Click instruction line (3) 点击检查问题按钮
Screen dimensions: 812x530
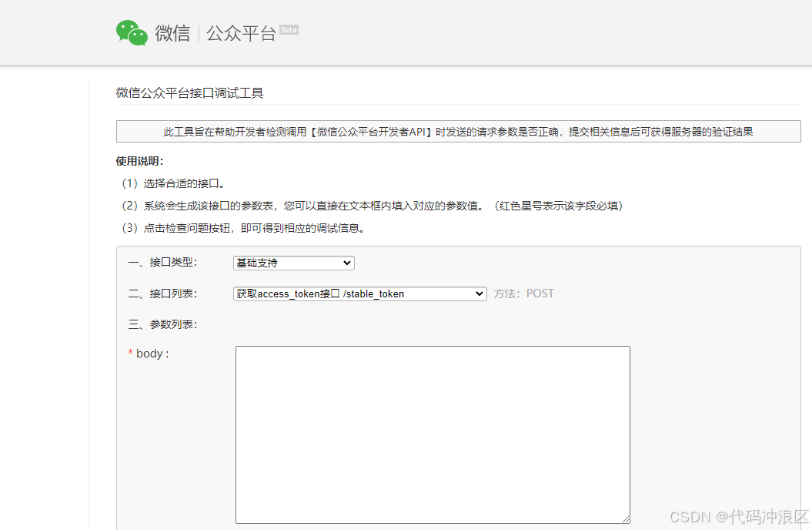click(243, 228)
